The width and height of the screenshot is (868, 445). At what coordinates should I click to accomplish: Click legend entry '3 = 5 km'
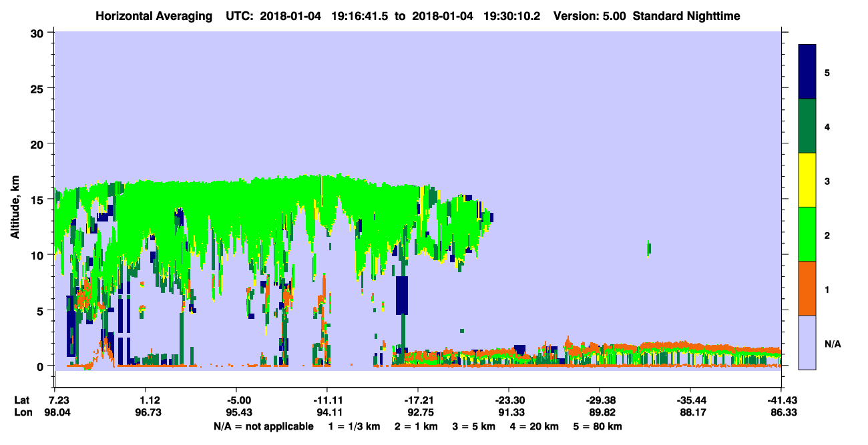(x=474, y=426)
